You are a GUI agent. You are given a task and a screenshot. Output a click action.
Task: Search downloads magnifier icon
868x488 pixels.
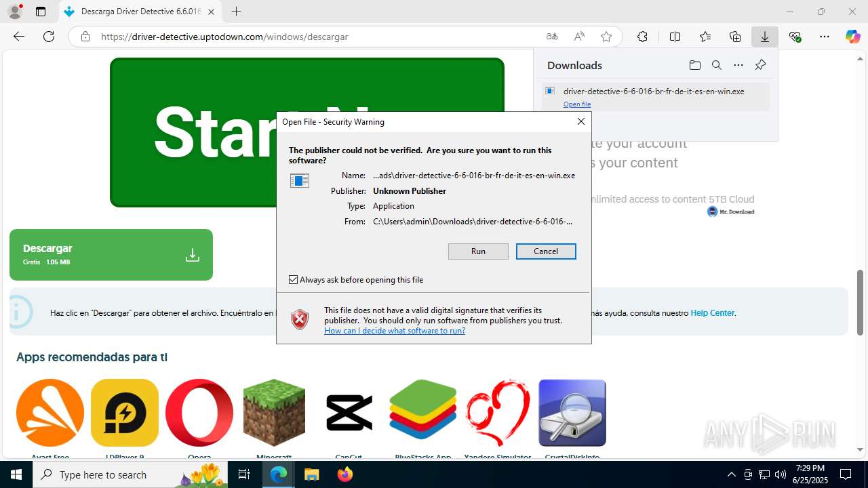tap(716, 65)
